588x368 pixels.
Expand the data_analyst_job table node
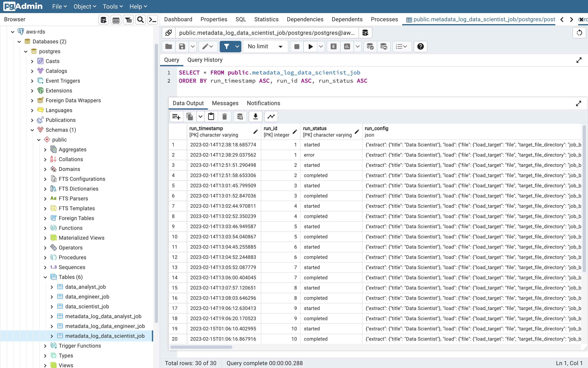click(x=52, y=287)
